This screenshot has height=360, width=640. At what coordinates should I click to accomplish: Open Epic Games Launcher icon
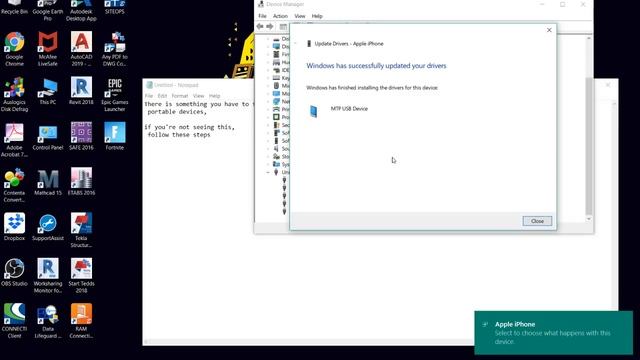(115, 94)
